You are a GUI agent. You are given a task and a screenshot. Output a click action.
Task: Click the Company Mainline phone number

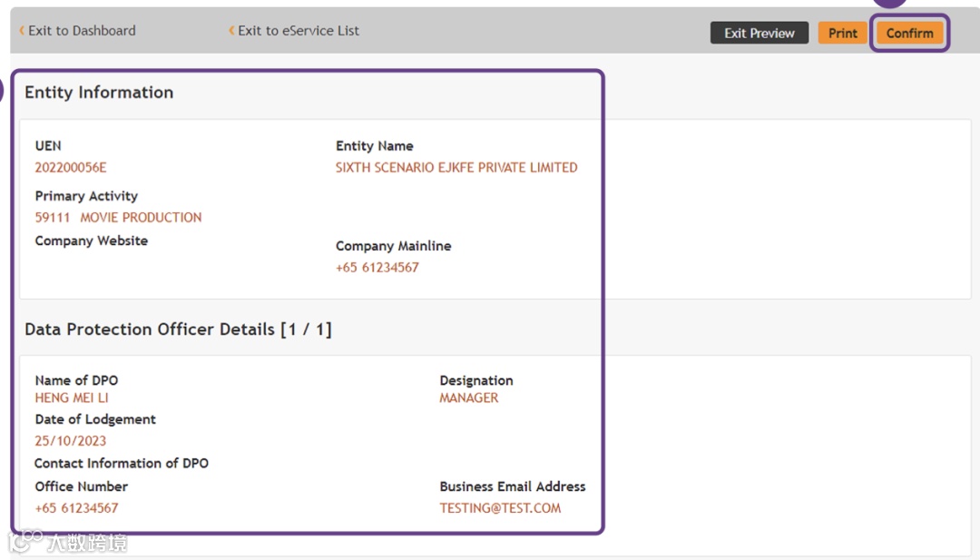coord(377,268)
